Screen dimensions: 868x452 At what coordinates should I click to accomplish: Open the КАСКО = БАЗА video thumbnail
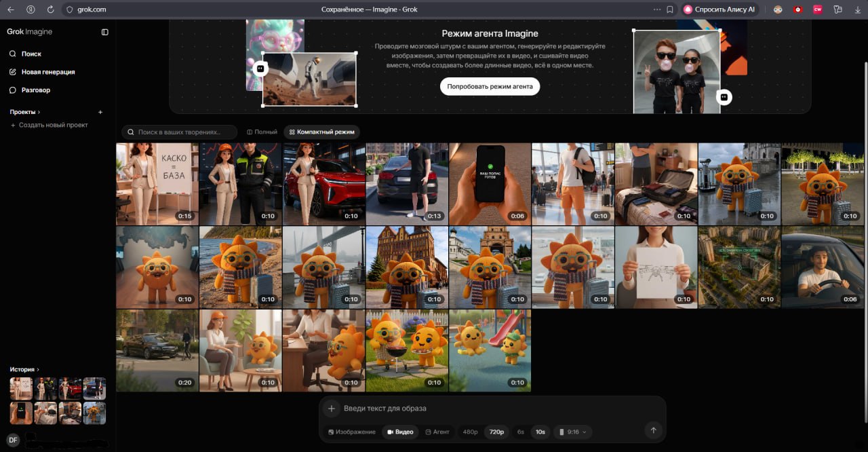click(157, 184)
